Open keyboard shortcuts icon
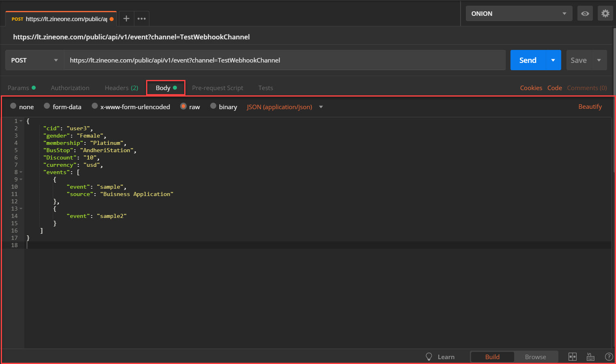 point(591,357)
